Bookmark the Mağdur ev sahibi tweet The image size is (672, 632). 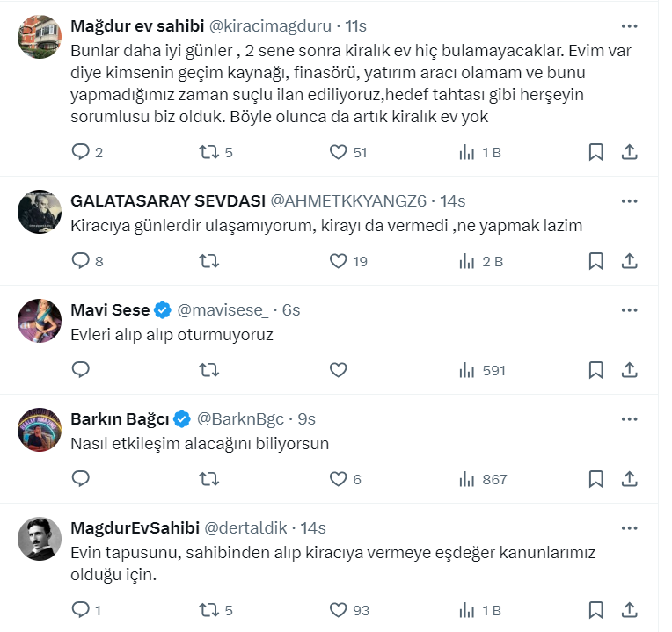595,152
